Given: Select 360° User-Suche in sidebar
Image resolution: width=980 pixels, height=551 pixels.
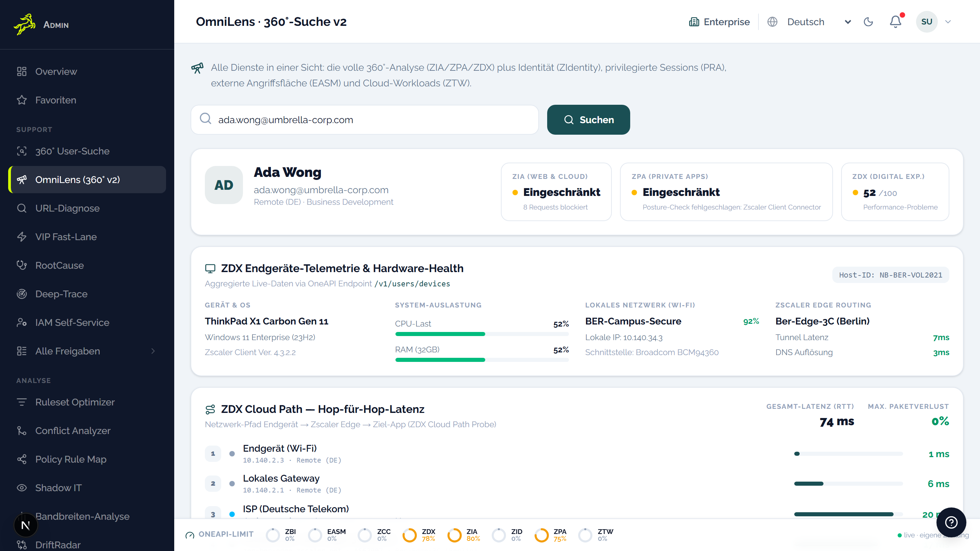Looking at the screenshot, I should coord(87,151).
